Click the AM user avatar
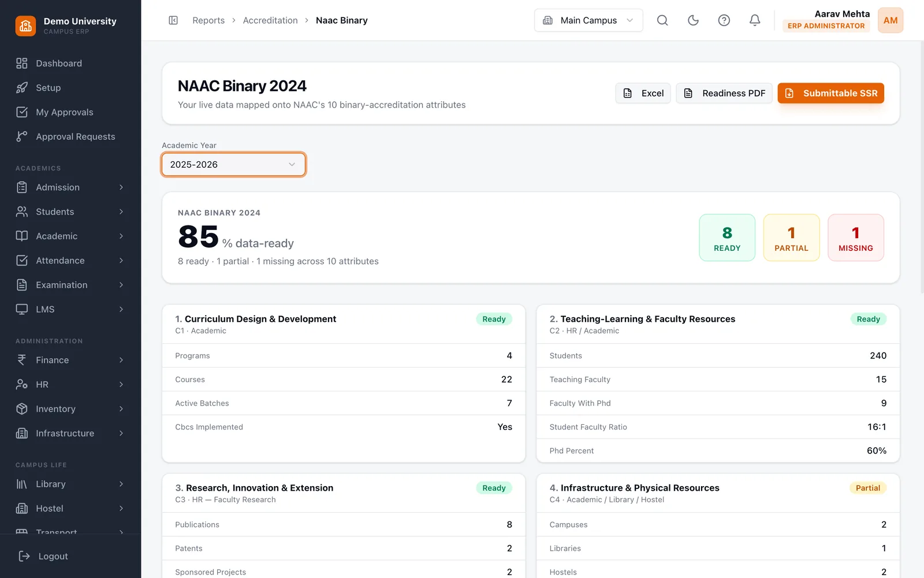Screen dimensions: 924x578 tap(891, 20)
